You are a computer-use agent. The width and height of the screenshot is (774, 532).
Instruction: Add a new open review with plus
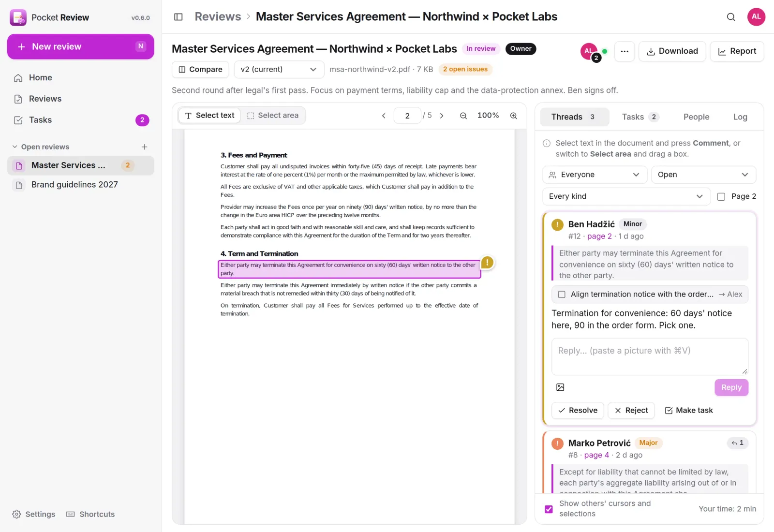point(144,147)
